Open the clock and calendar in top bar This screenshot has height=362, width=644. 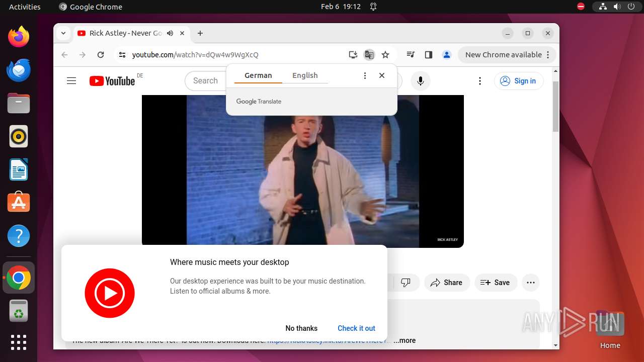pos(341,7)
